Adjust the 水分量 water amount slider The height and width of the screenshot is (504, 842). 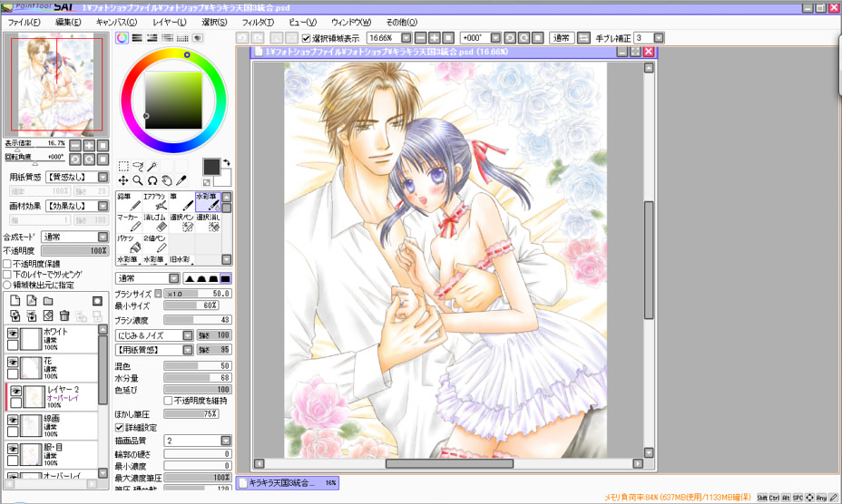tap(198, 378)
